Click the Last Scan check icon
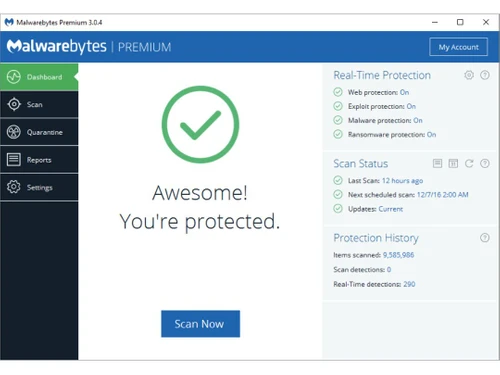 click(x=338, y=180)
